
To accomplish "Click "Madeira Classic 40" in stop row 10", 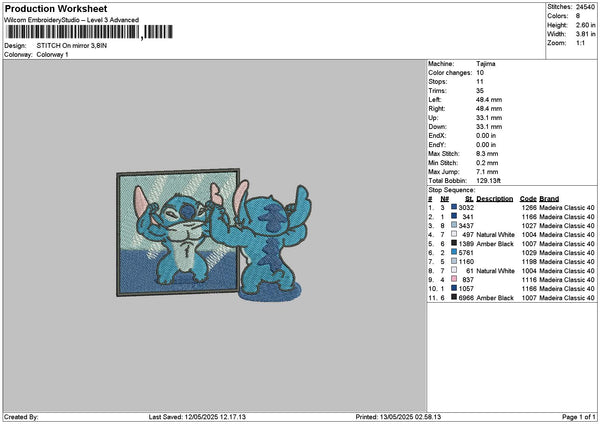I will (x=567, y=289).
